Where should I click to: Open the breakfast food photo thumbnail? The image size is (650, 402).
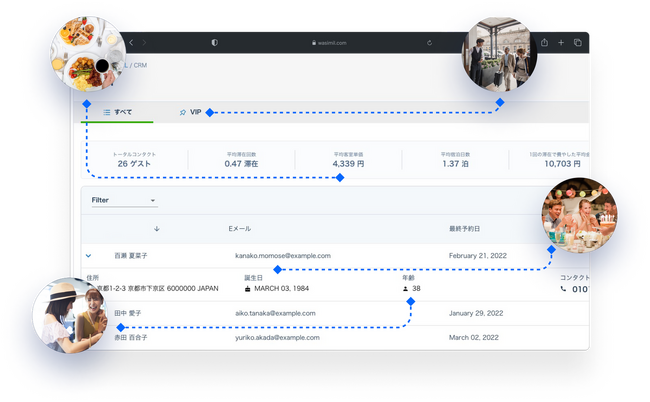(x=88, y=54)
